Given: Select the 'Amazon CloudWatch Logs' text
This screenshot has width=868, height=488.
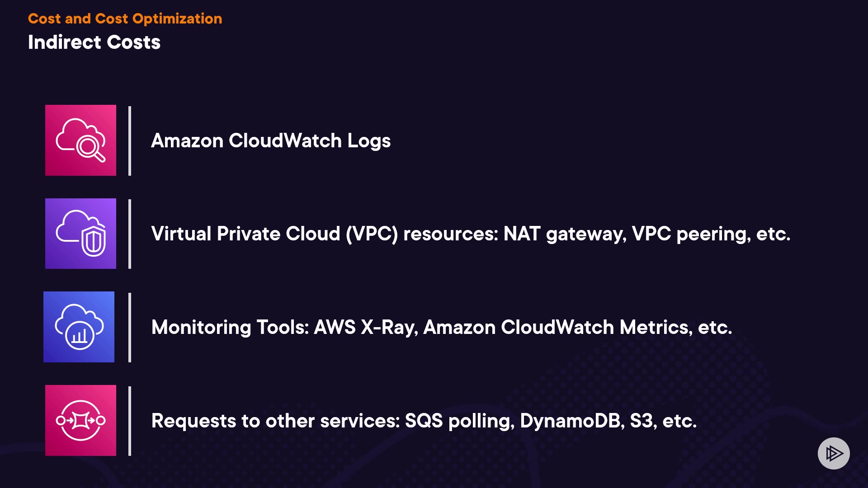Looking at the screenshot, I should click(x=270, y=141).
